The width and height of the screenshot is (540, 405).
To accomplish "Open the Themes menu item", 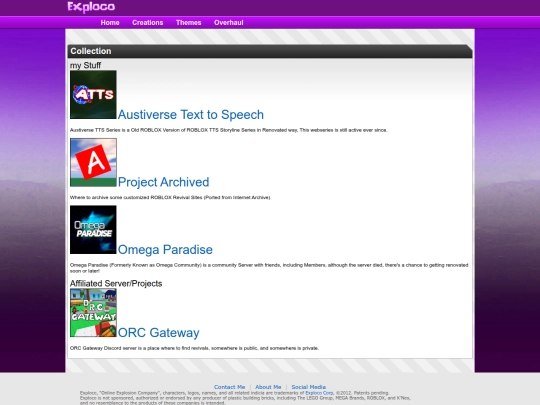I will 188,23.
